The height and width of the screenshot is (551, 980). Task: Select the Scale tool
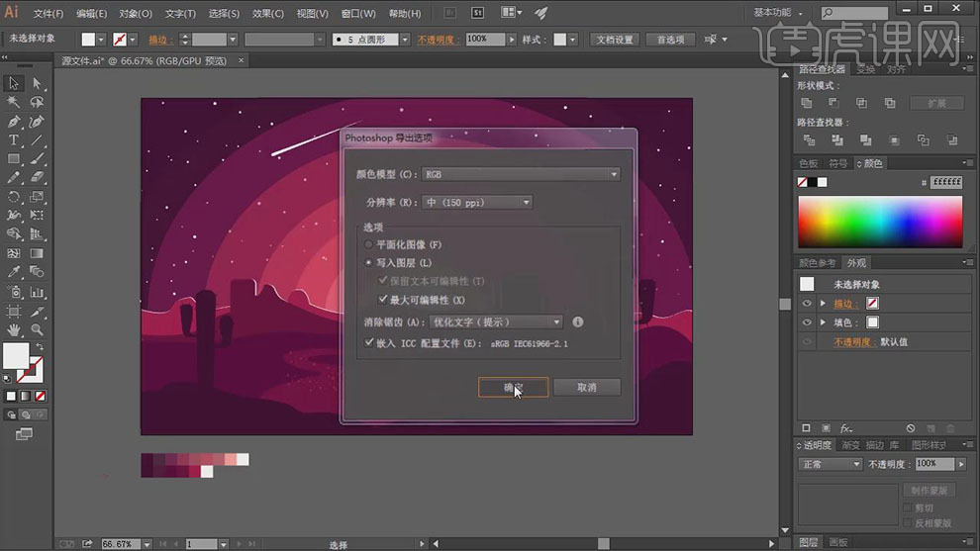coord(37,197)
